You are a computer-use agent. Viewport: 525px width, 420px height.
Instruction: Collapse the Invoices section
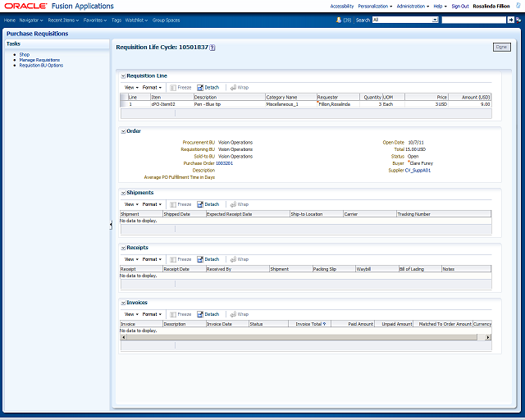[x=123, y=303]
